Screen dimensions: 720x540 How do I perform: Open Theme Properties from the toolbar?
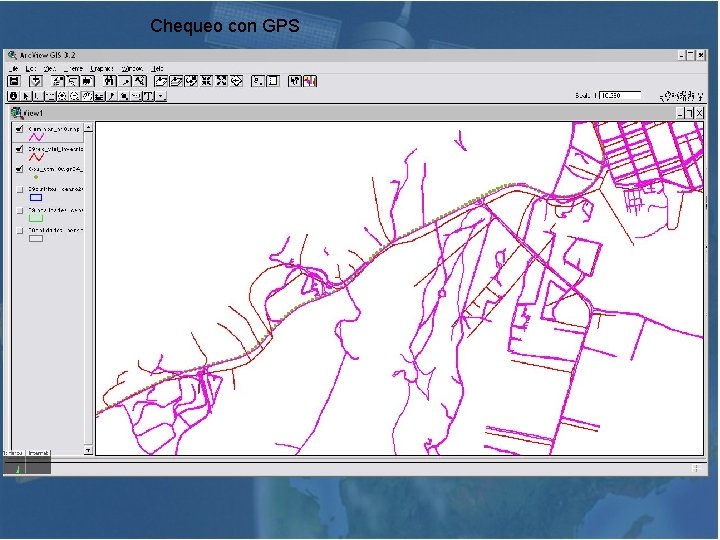point(58,81)
